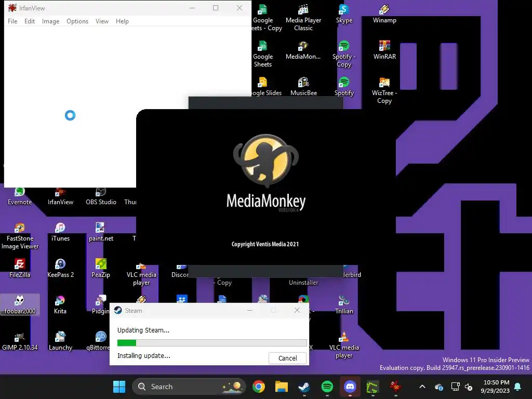Select the VLC media player icon beside PeaZip
The width and height of the screenshot is (532, 399).
[141, 274]
